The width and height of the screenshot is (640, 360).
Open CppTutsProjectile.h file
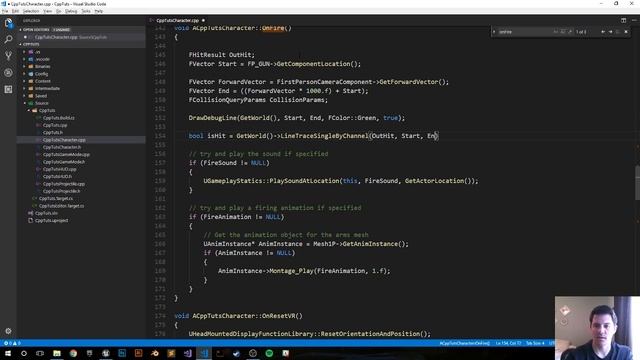click(62, 191)
